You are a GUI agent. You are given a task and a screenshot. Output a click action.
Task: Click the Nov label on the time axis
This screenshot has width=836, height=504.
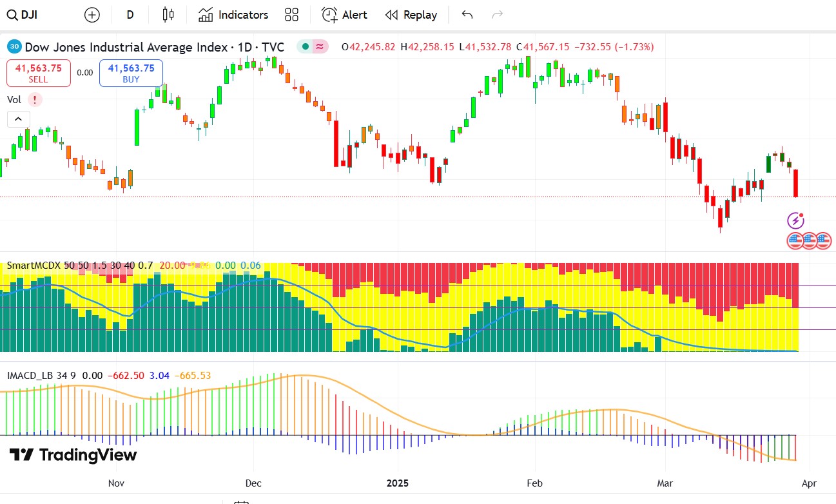[116, 483]
